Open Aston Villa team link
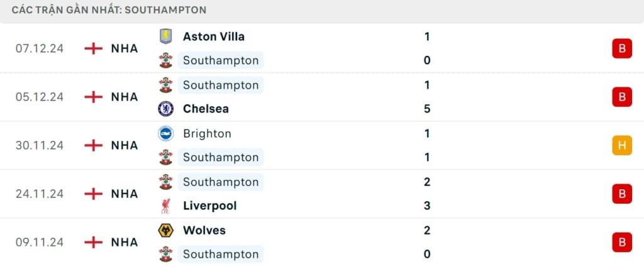Image resolution: width=644 pixels, height=266 pixels. point(213,36)
